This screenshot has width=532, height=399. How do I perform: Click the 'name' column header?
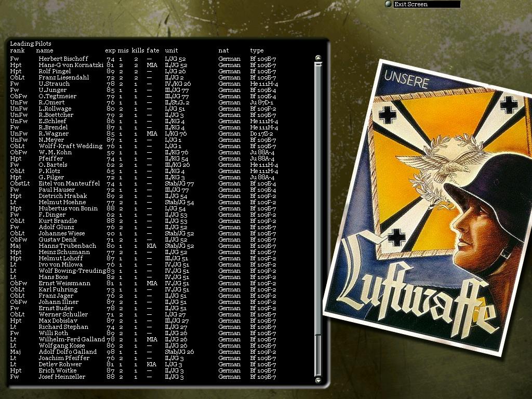[x=45, y=50]
